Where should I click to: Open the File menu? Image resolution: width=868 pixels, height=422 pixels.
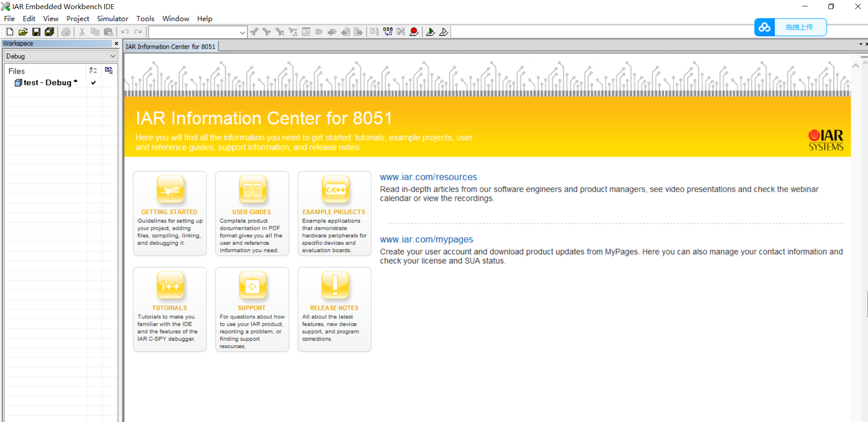click(9, 19)
